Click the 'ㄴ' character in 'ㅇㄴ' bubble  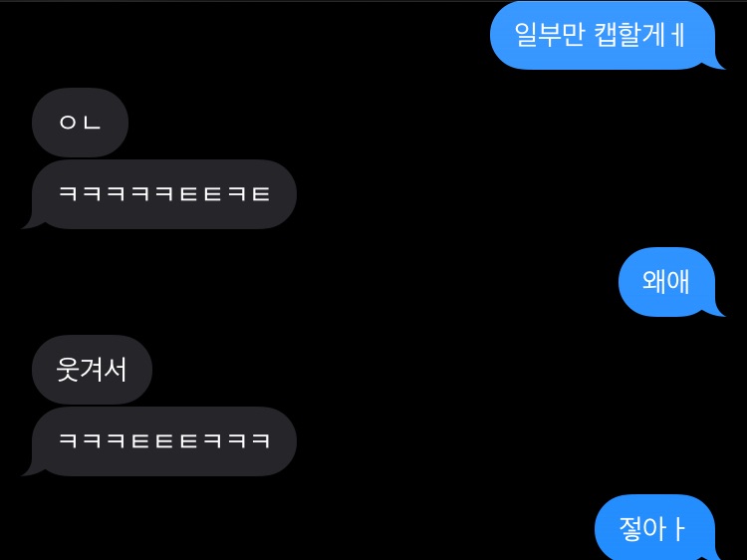pyautogui.click(x=92, y=123)
